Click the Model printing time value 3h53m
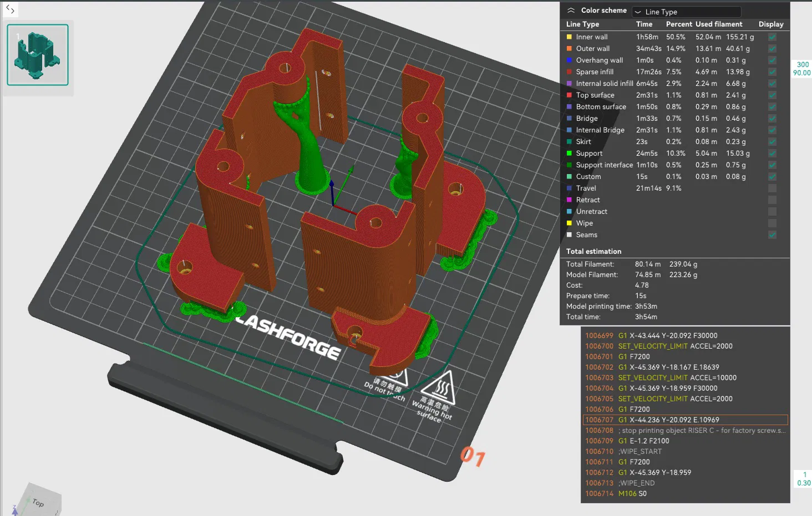Image resolution: width=812 pixels, height=516 pixels. 646,306
